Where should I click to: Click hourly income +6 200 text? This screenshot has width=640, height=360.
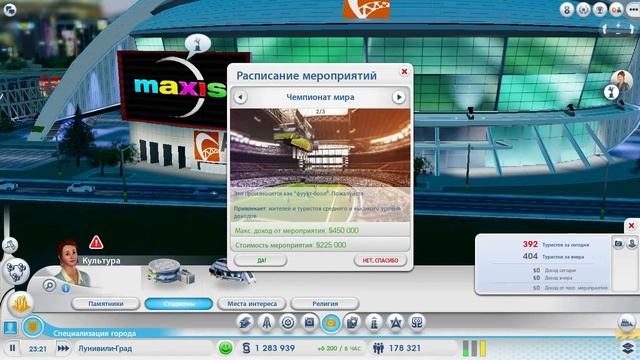(x=339, y=349)
